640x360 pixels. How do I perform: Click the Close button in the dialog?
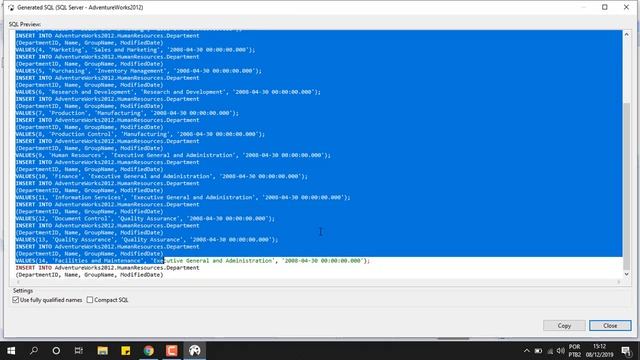610,325
